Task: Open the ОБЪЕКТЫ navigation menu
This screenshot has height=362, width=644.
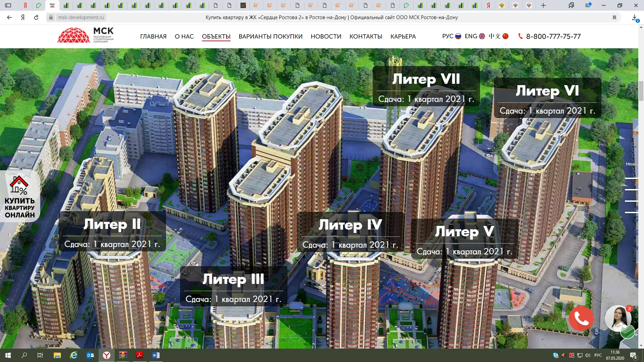Action: (x=216, y=37)
